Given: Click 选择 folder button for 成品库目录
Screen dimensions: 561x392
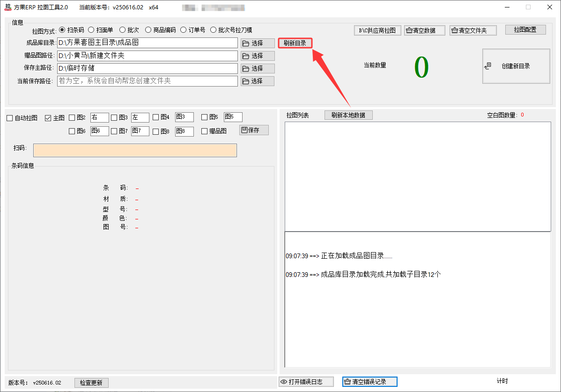Looking at the screenshot, I should (x=257, y=43).
